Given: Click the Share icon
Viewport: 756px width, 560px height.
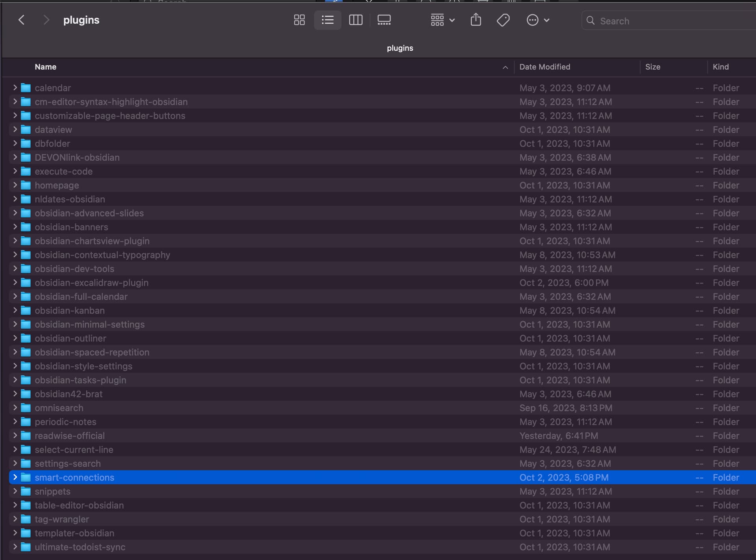Looking at the screenshot, I should [x=476, y=20].
